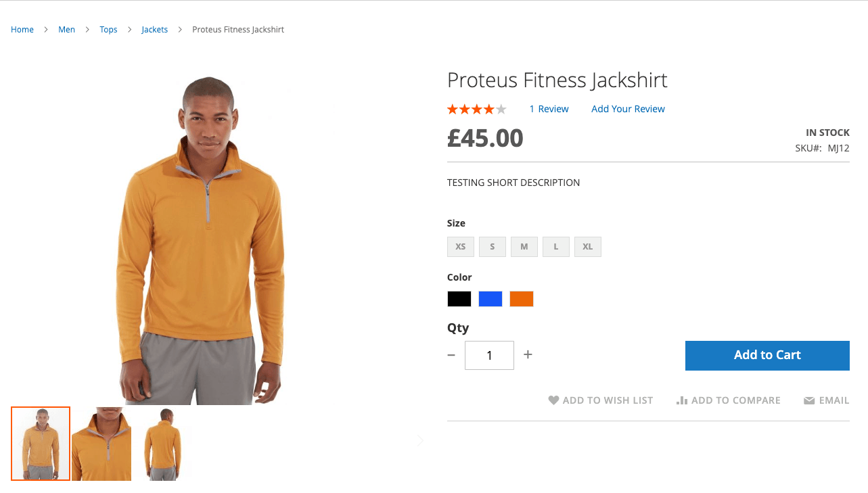Select size M

pos(524,246)
